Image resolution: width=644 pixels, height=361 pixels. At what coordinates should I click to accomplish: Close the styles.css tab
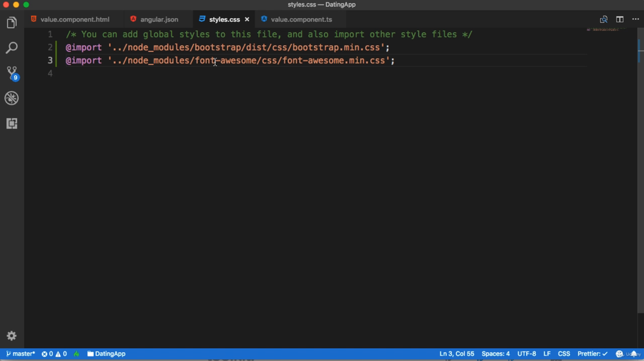[247, 19]
